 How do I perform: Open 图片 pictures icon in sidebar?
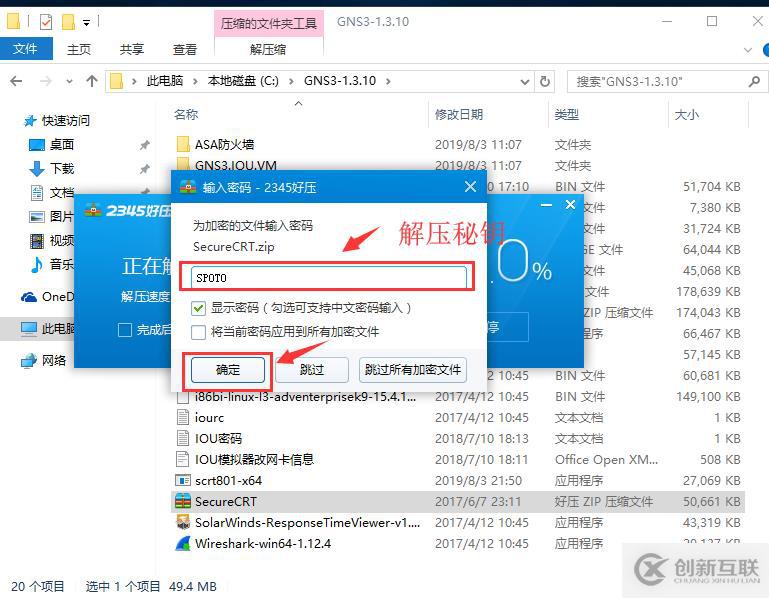tap(37, 216)
